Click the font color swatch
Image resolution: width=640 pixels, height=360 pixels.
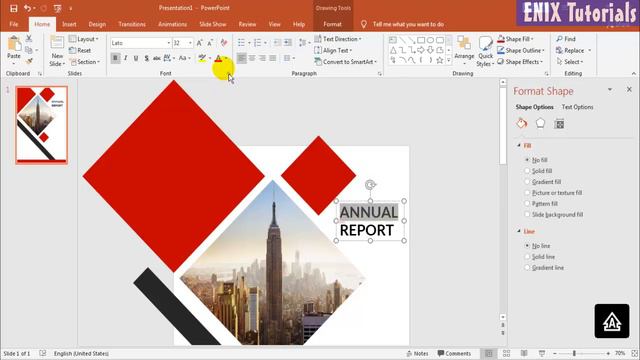point(218,58)
